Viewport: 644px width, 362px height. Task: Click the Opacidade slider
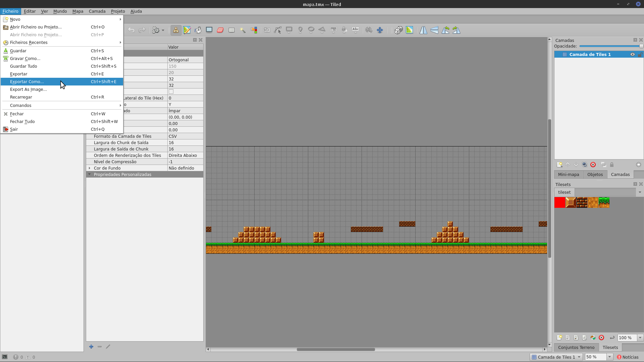click(x=610, y=46)
